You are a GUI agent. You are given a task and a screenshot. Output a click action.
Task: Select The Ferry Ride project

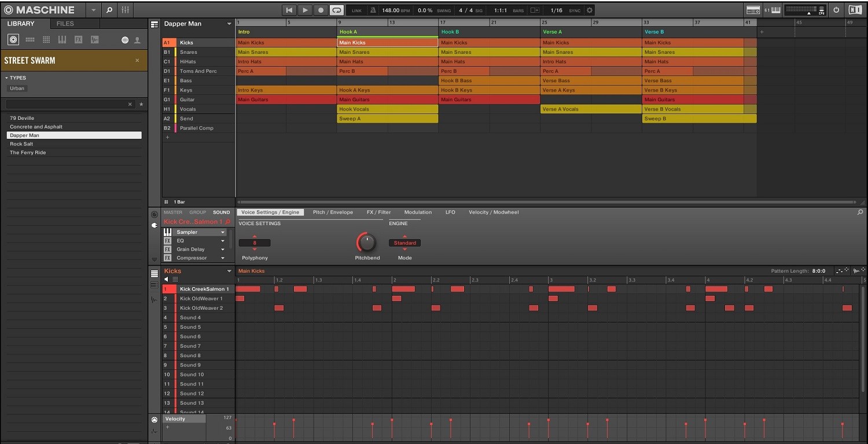(x=74, y=153)
